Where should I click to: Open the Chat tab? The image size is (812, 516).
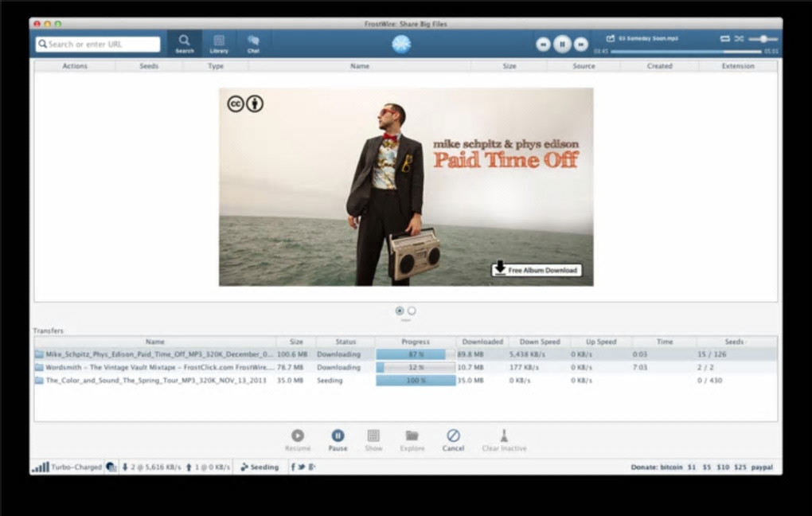coord(253,44)
